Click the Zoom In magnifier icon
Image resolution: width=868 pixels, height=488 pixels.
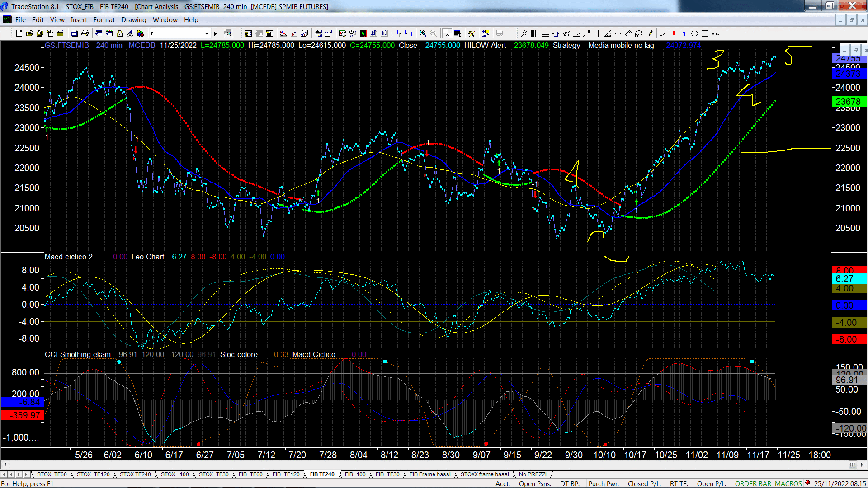pyautogui.click(x=423, y=33)
